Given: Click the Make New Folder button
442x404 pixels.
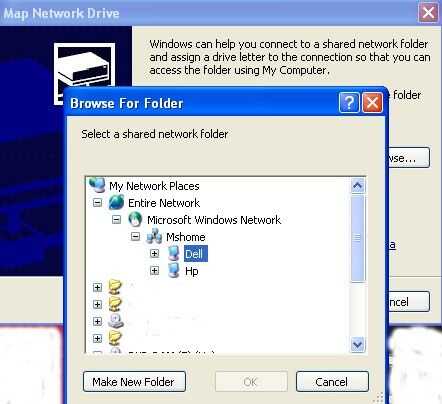Looking at the screenshot, I should pos(134,382).
